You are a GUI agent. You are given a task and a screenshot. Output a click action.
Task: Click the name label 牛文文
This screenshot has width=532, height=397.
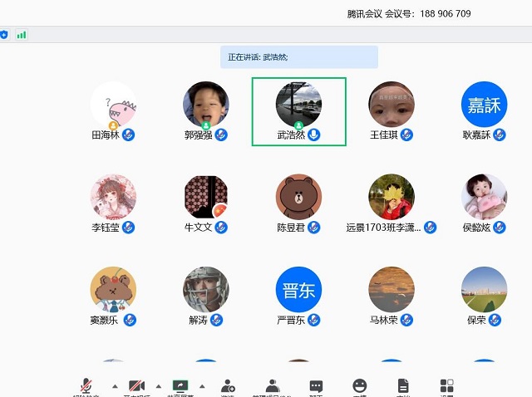(x=198, y=228)
